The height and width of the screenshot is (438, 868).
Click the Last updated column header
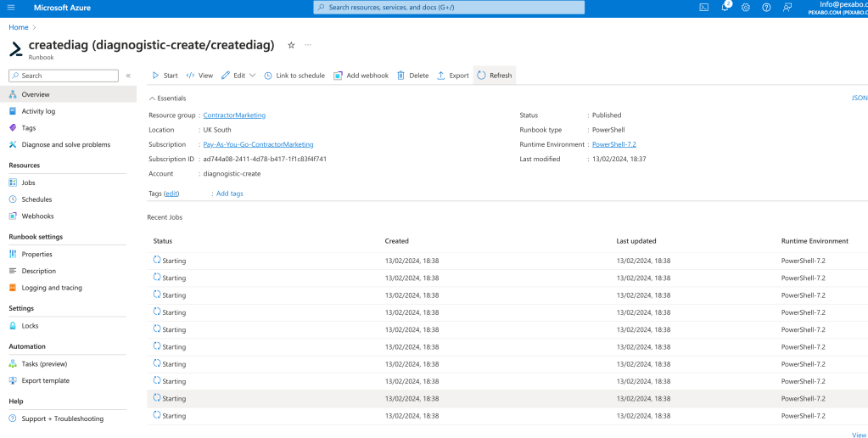coord(636,241)
